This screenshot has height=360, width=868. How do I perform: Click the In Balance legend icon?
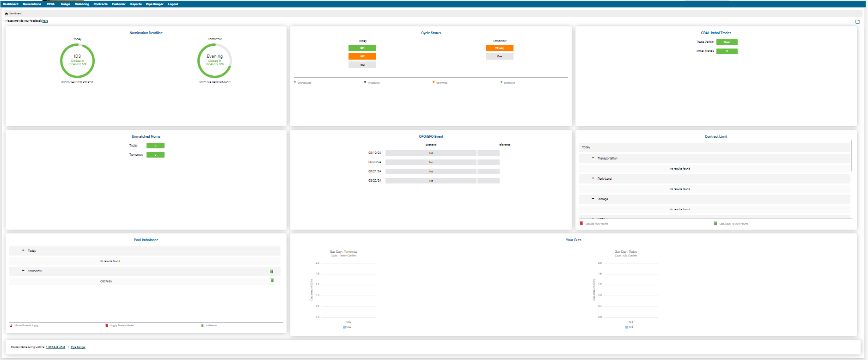pos(202,325)
